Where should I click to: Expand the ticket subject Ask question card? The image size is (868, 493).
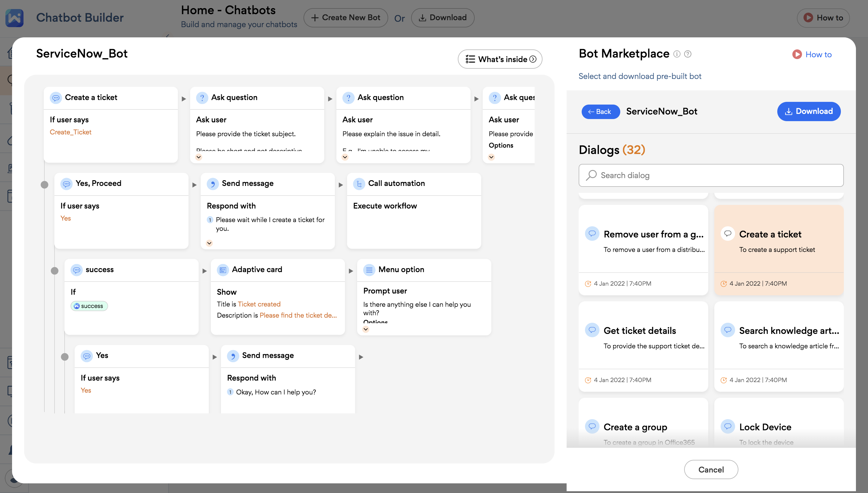(x=199, y=157)
